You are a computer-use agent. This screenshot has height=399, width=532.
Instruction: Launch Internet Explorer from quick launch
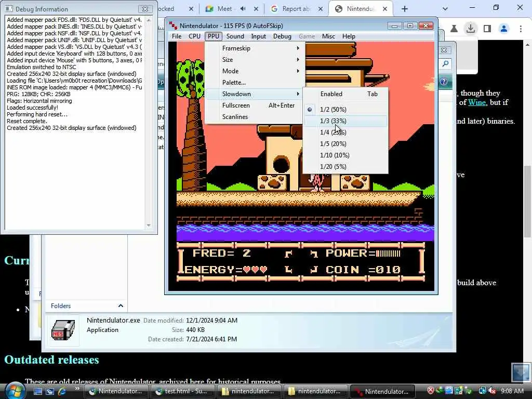click(x=62, y=391)
